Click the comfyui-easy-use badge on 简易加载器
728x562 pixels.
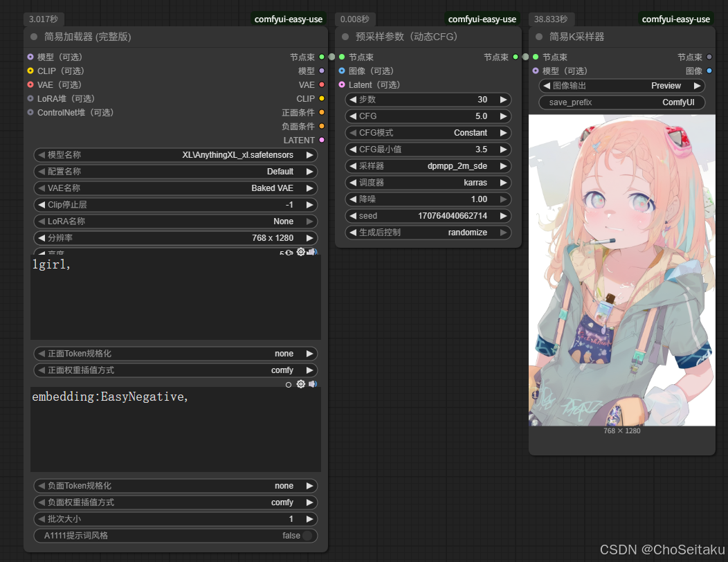289,19
